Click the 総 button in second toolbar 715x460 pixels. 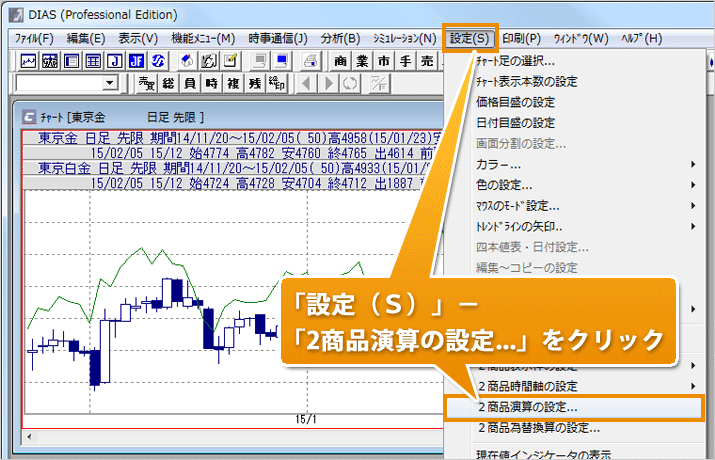[x=169, y=83]
